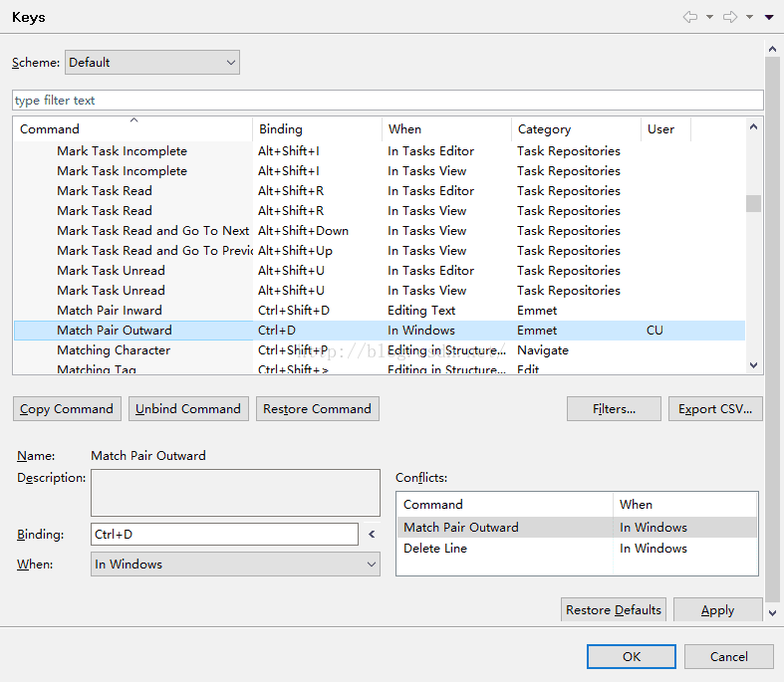The width and height of the screenshot is (784, 682).
Task: Sort by the Binding column header
Action: pos(317,128)
